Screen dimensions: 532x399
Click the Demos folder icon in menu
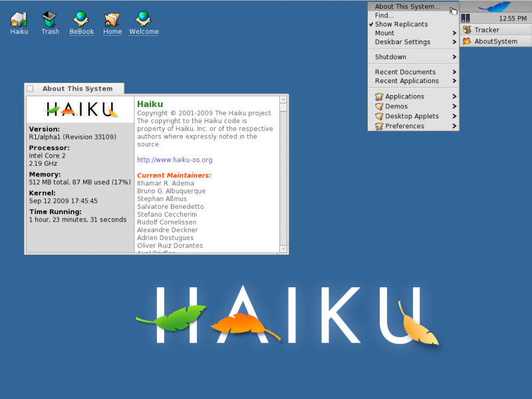pyautogui.click(x=379, y=106)
